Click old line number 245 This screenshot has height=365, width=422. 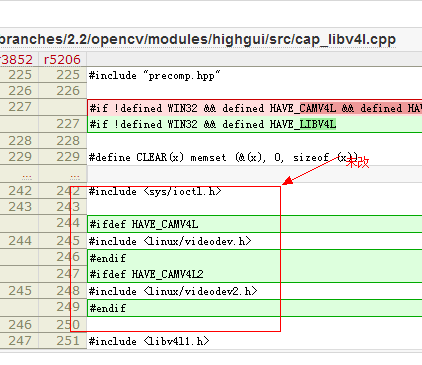click(20, 291)
